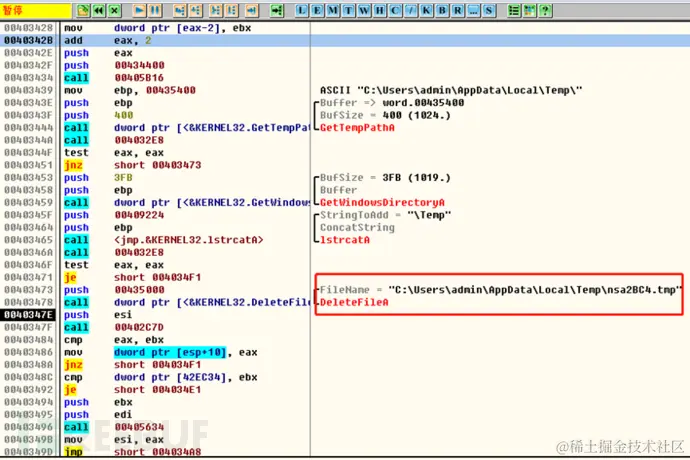Click the Go to address icon
Viewport: 690px width, 460px height.
point(277,10)
